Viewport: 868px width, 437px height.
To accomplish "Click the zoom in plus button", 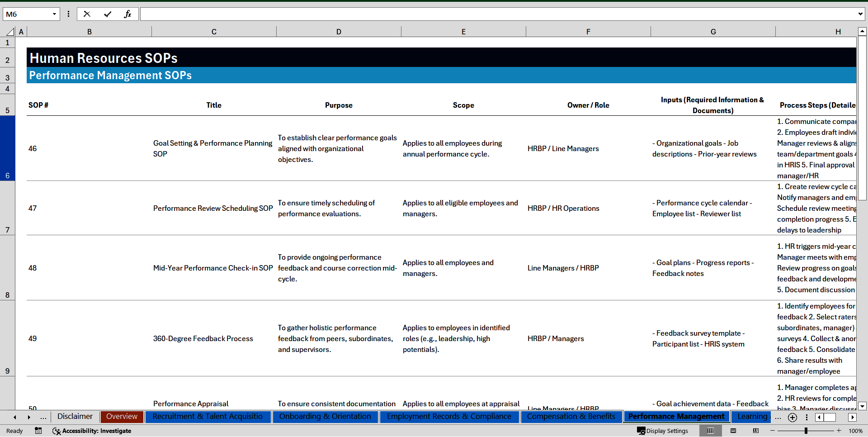I will [x=839, y=431].
